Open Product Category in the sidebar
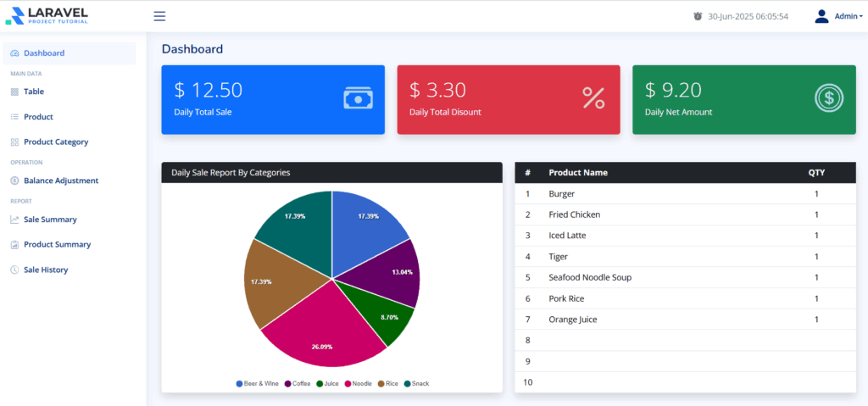The width and height of the screenshot is (868, 406). (56, 142)
